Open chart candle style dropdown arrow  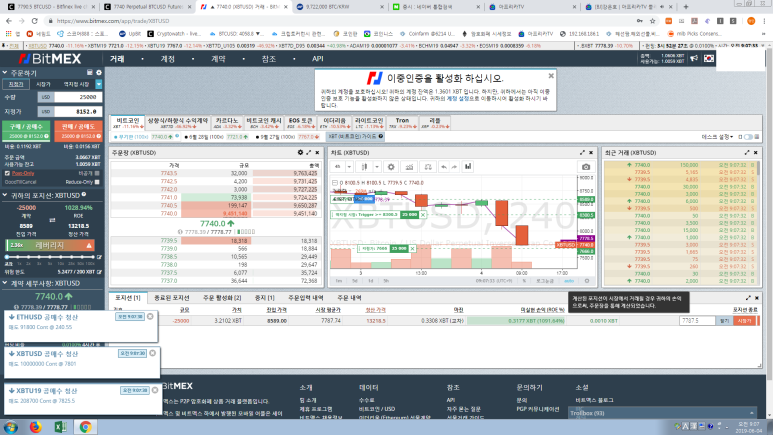tap(377, 167)
